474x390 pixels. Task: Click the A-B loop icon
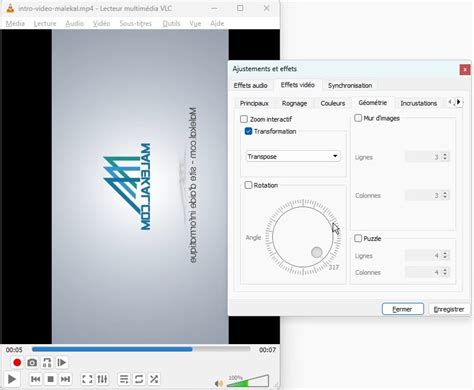(x=47, y=362)
